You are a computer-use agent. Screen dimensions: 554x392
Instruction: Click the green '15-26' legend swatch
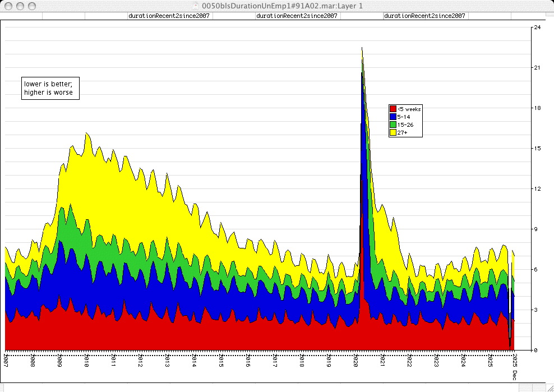pos(393,124)
